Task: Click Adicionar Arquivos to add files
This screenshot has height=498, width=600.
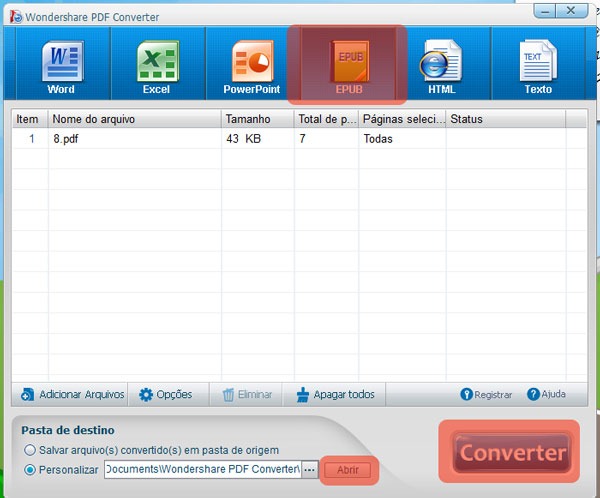Action: coord(73,394)
